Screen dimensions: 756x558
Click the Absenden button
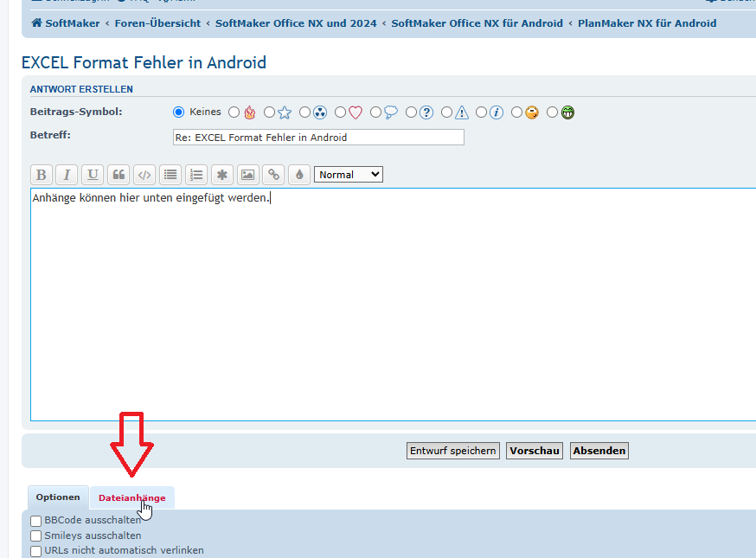(599, 451)
